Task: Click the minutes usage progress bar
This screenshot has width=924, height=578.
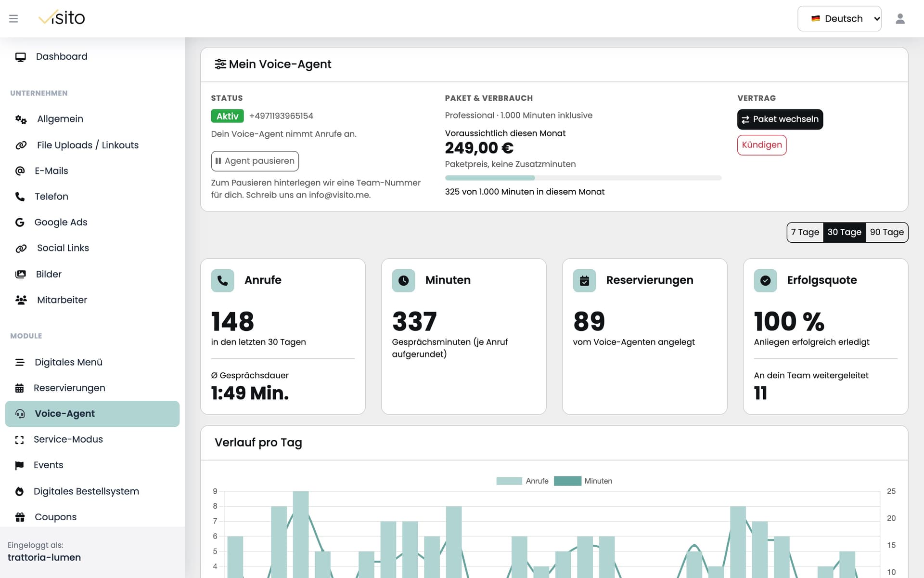Action: tap(583, 178)
